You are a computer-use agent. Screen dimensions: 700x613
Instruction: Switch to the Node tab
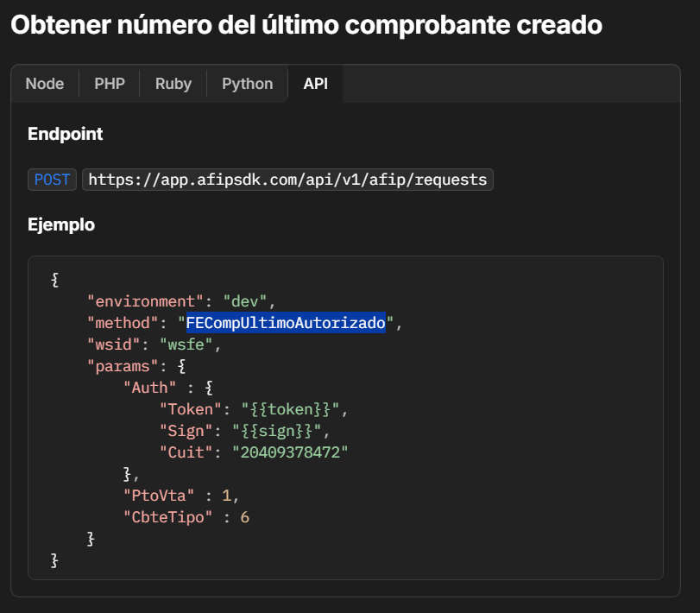[45, 84]
